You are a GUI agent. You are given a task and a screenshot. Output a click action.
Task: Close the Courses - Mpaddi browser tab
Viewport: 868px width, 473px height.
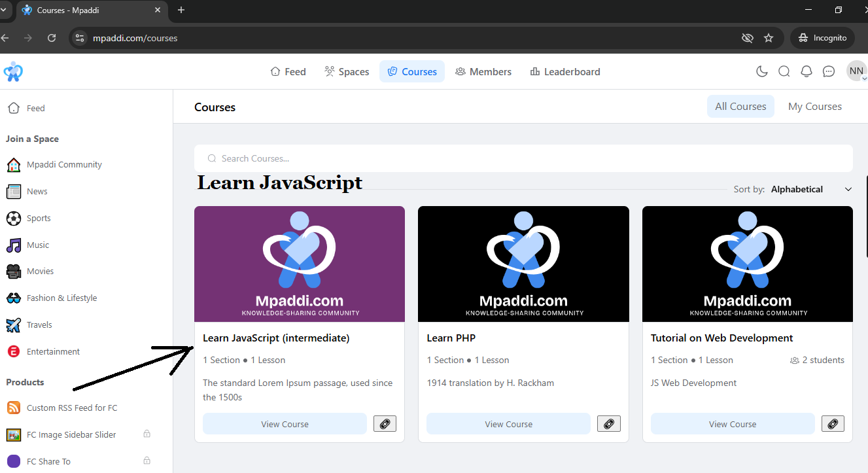click(x=157, y=10)
